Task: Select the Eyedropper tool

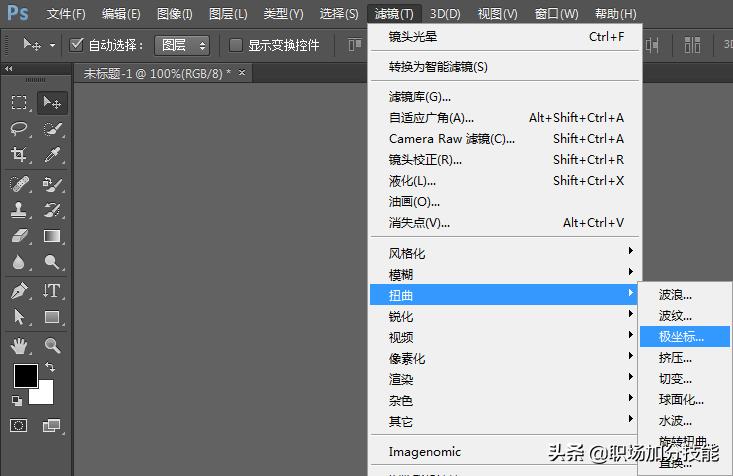Action: pos(52,154)
